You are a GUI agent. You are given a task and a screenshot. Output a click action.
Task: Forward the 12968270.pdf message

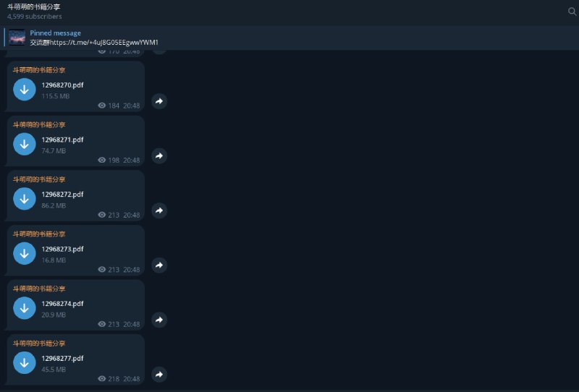[x=159, y=101]
